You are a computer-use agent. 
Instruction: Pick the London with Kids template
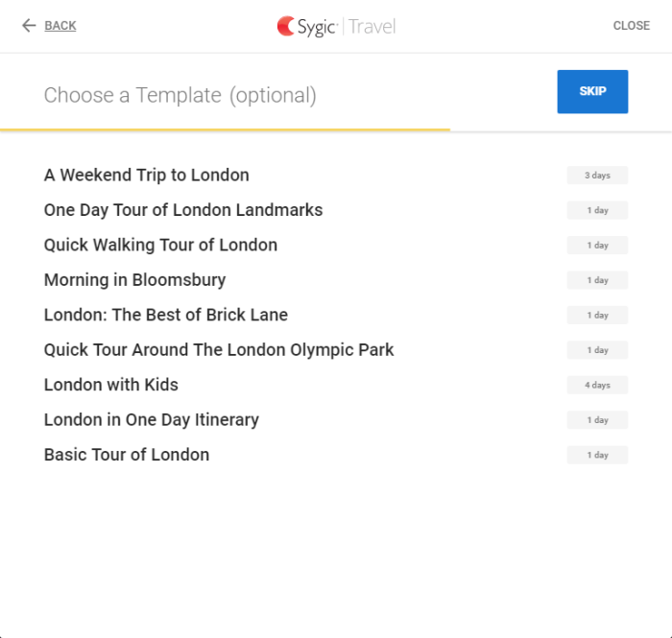[x=110, y=385]
